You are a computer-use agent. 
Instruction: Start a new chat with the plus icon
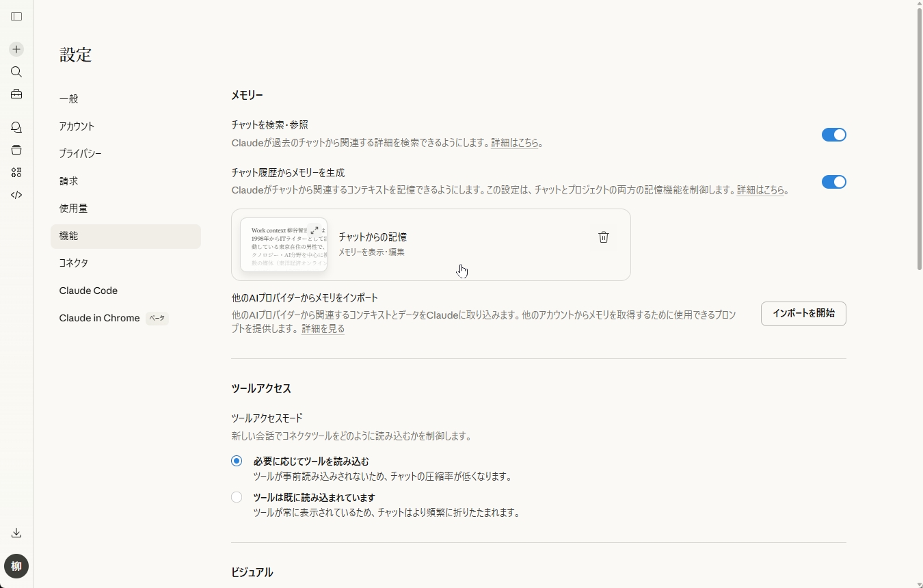click(16, 49)
